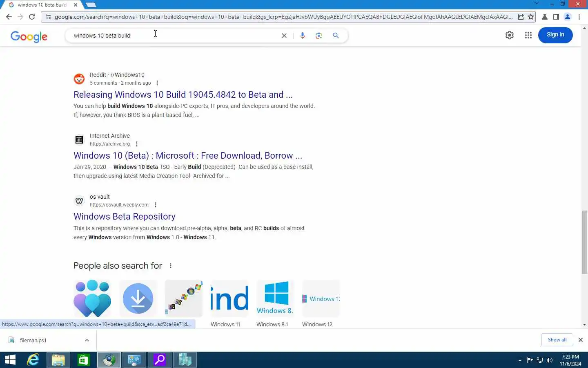Viewport: 588px width, 368px height.
Task: Share this page via address bar icon
Action: point(521,17)
